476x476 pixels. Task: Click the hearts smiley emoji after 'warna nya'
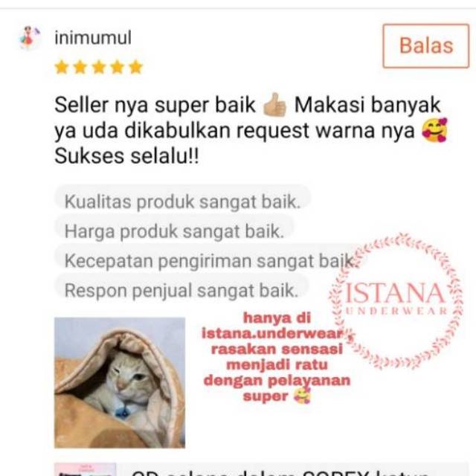point(434,131)
